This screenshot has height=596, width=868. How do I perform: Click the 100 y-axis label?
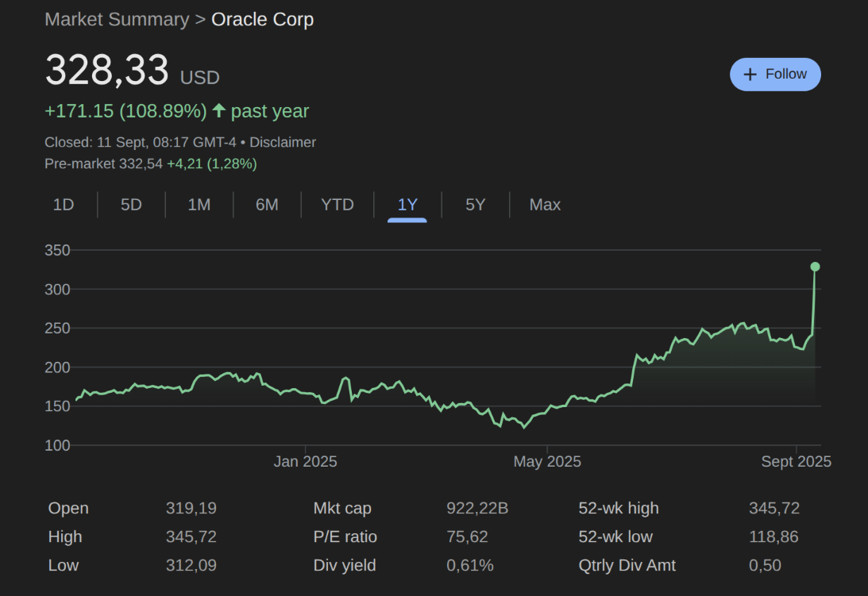pyautogui.click(x=57, y=445)
